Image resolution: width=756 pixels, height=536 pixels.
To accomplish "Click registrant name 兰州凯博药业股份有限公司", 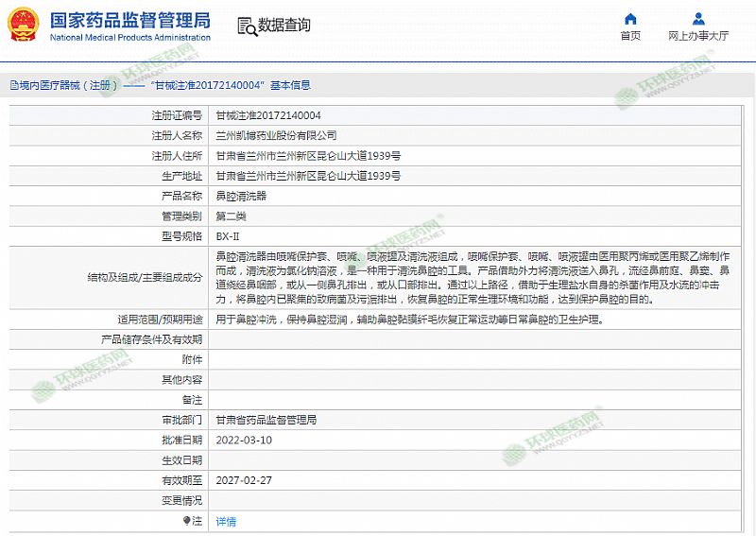I will coord(276,135).
